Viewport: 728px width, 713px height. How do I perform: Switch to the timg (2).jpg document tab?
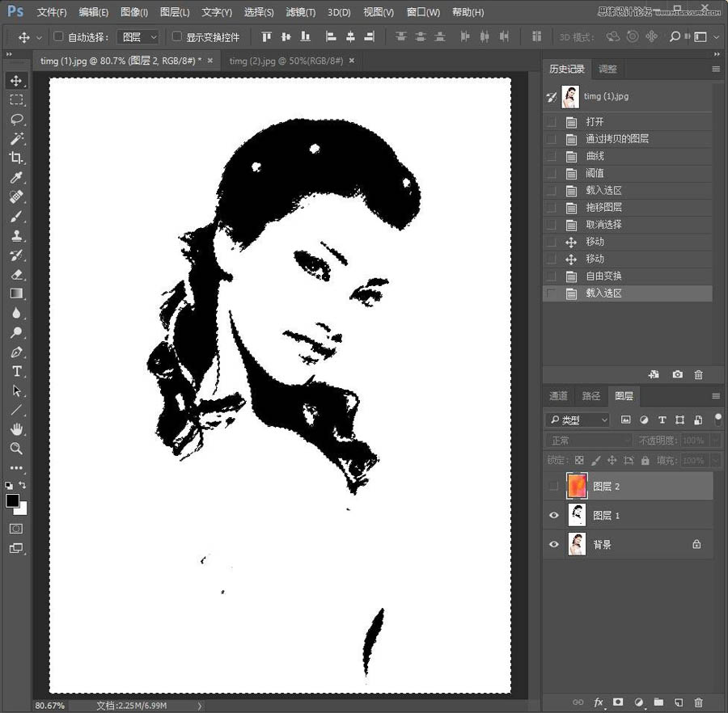coord(286,61)
